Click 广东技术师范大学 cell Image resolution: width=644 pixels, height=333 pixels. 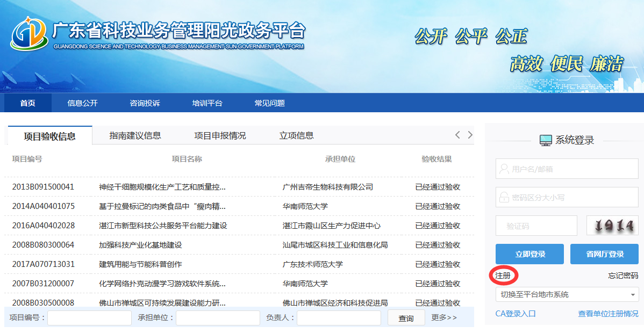[312, 264]
